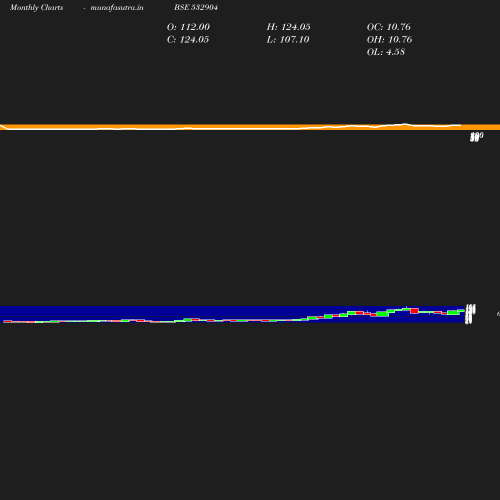
Task: Click the 'Monthly Charts' title
Action: [x=36, y=7]
